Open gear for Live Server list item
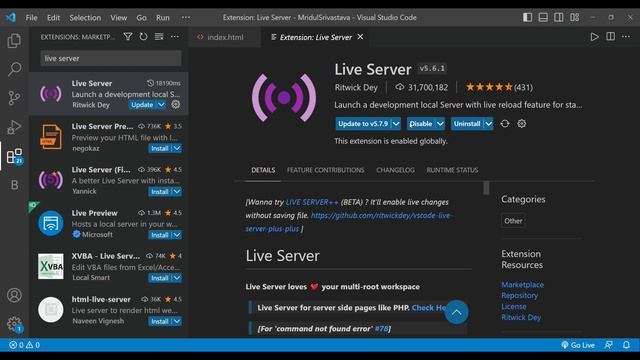This screenshot has height=360, width=640. (x=176, y=104)
